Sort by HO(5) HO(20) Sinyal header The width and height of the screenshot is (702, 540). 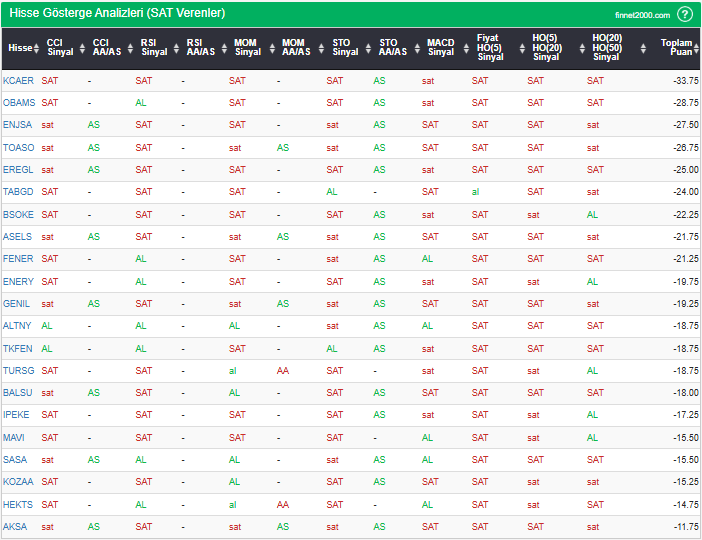coord(546,48)
